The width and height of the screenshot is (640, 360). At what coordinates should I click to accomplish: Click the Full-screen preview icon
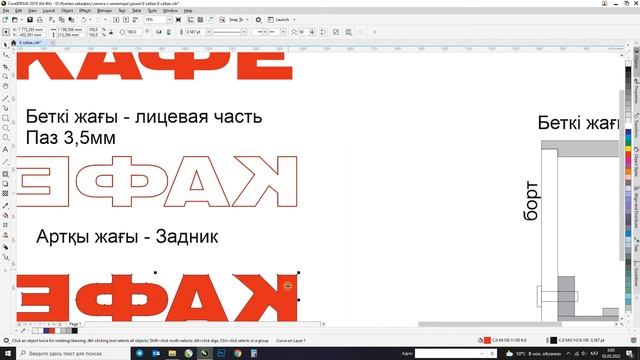(x=178, y=20)
